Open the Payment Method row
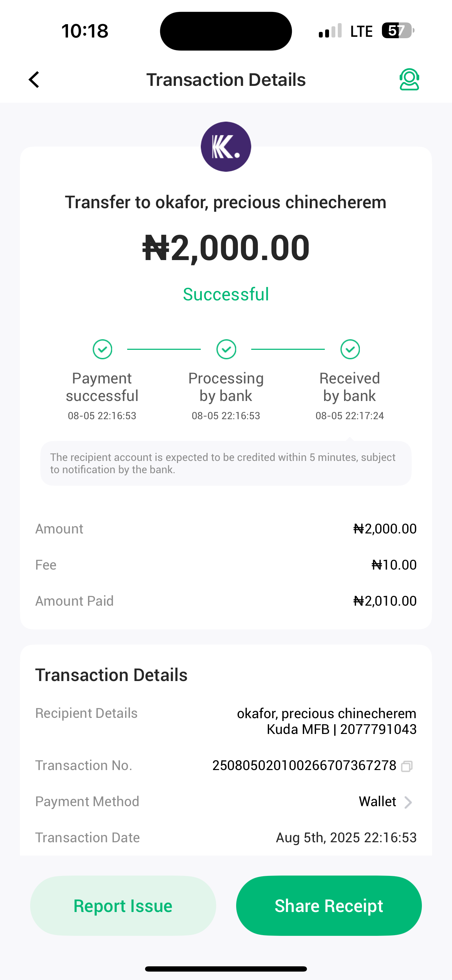The image size is (452, 980). 226,802
